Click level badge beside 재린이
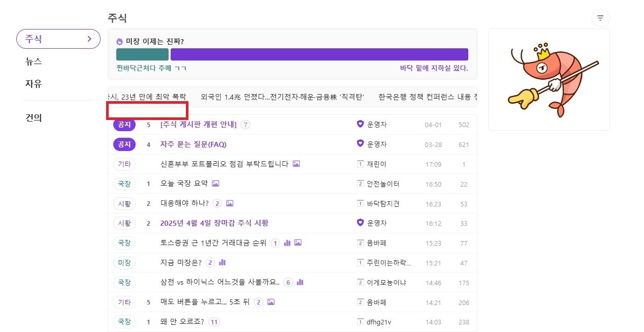Viewport: 644px width, 332px height. (361, 164)
